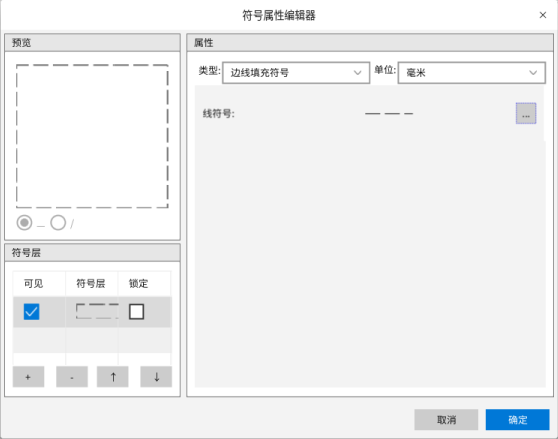Remove the selected symbol layer with minus button

click(x=72, y=377)
